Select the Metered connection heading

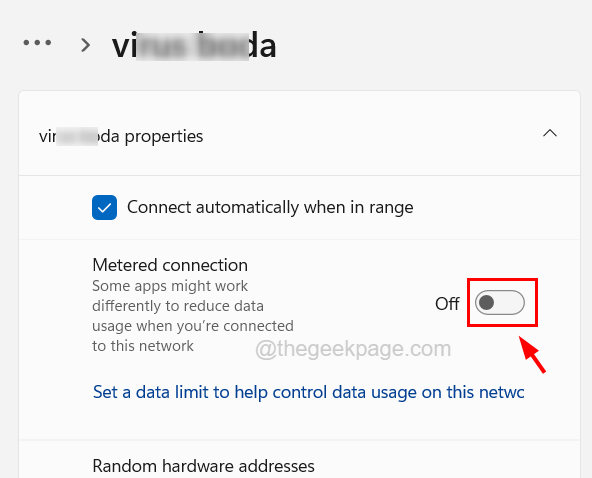170,265
